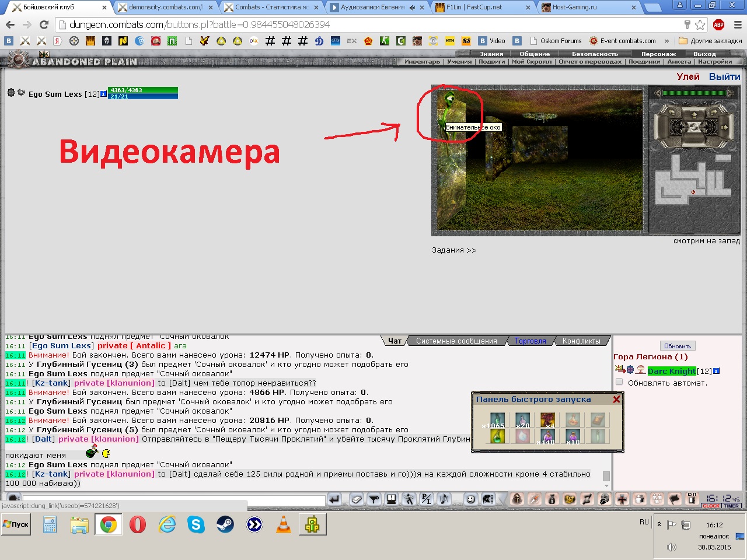747x560 pixels.
Task: Open Skype from the taskbar
Action: (x=196, y=524)
